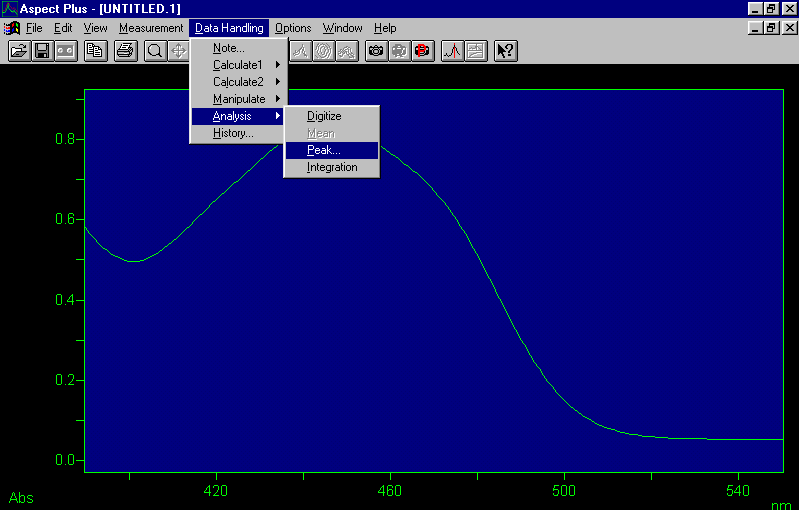Click the Open file toolbar icon
This screenshot has width=799, height=510.
tap(19, 50)
